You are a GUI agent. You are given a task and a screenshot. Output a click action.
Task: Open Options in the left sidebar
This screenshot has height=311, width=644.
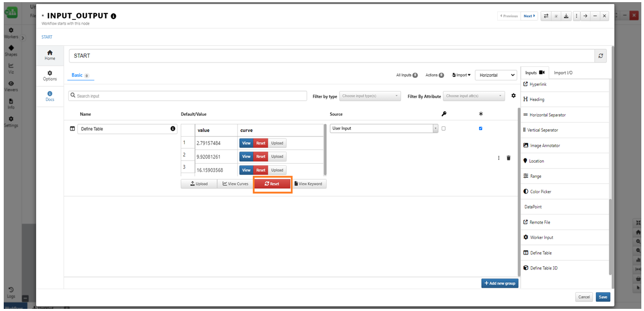tap(50, 76)
